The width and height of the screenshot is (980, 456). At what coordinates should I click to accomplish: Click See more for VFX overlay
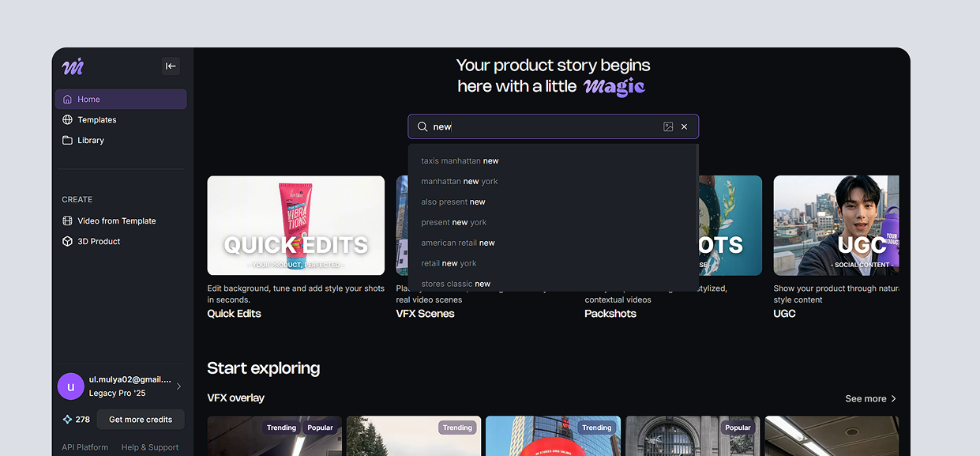point(871,399)
